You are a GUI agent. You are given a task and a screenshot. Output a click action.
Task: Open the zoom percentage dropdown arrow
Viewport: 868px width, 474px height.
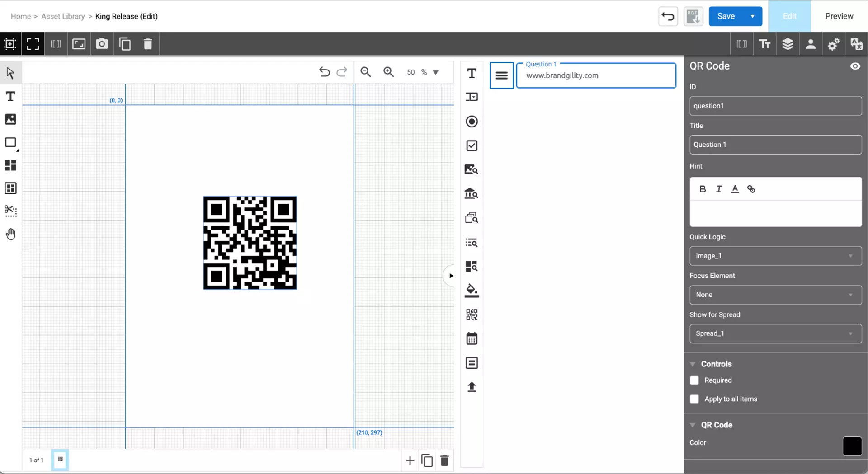click(x=436, y=72)
